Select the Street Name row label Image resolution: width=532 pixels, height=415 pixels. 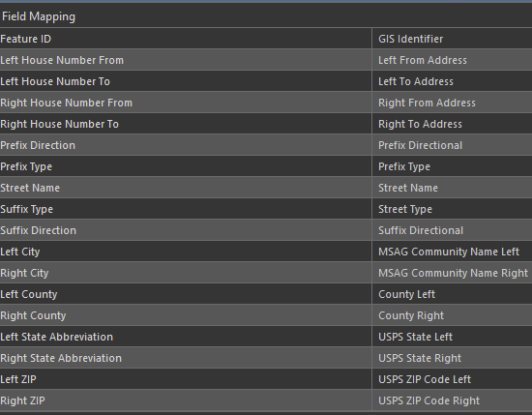point(30,188)
